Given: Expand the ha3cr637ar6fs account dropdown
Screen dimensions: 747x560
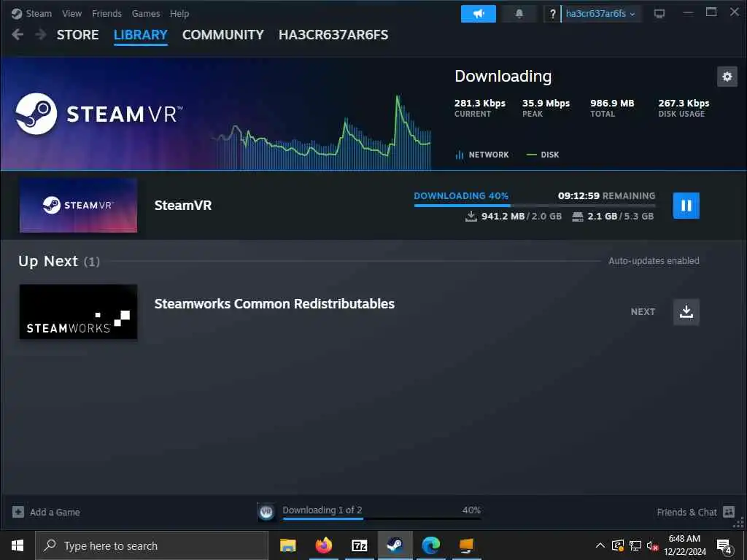Looking at the screenshot, I should click(x=601, y=14).
